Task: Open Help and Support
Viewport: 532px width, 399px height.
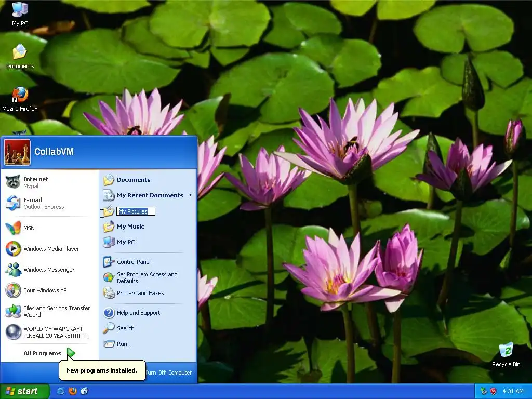Action: (x=148, y=313)
